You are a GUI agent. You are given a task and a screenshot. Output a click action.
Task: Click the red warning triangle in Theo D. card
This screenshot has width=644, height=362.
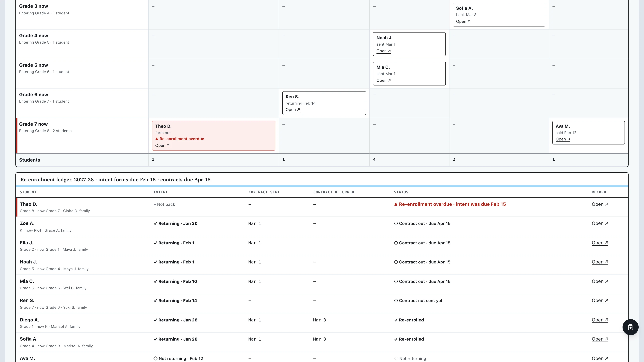tap(157, 139)
